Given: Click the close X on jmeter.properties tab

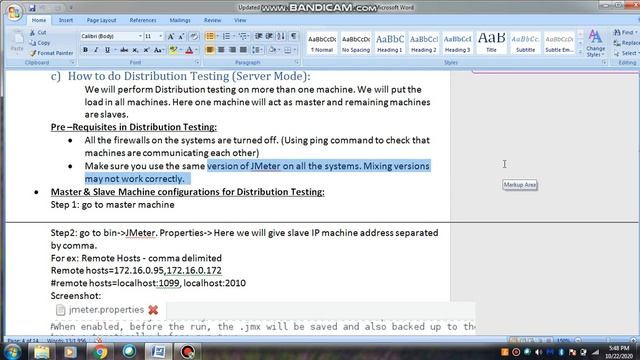Looking at the screenshot, I should tap(153, 310).
